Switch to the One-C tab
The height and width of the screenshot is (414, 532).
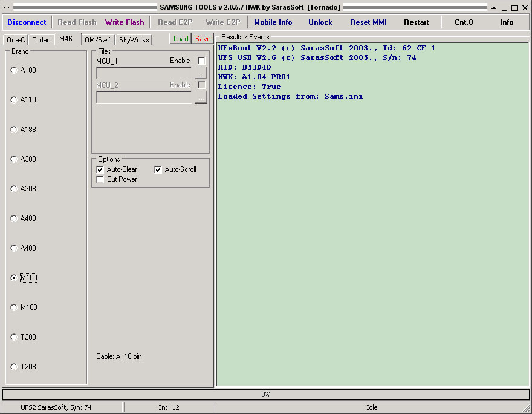click(16, 40)
